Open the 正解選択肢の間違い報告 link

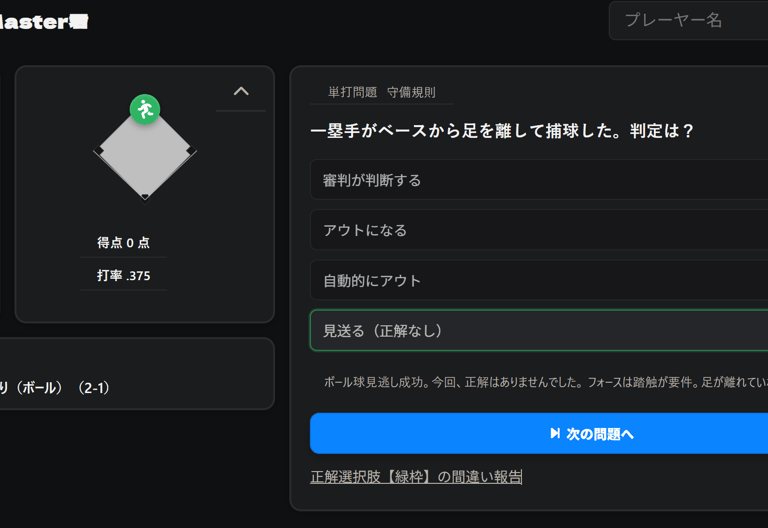tap(416, 477)
